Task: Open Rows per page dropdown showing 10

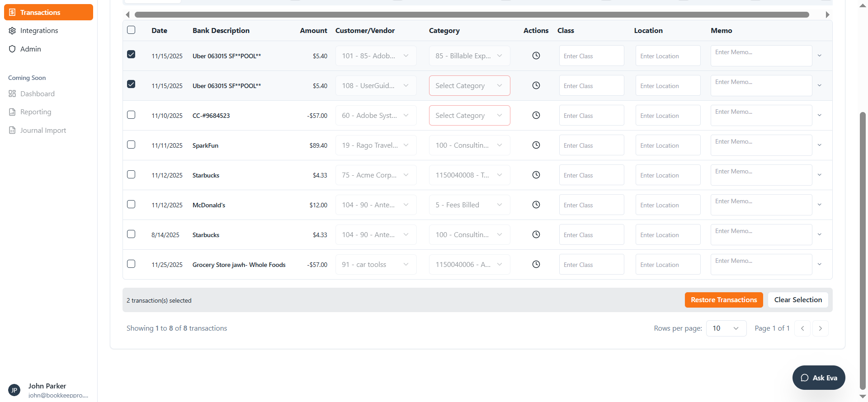Action: (x=726, y=328)
